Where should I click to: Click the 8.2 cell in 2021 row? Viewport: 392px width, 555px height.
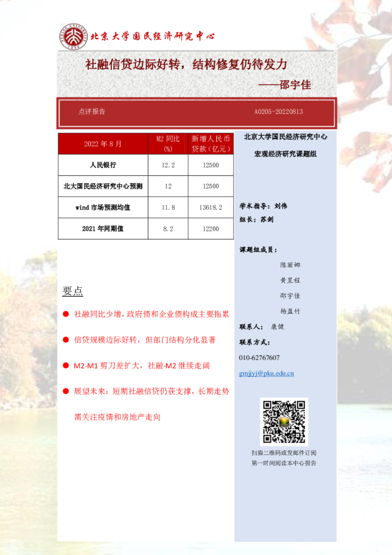(168, 229)
